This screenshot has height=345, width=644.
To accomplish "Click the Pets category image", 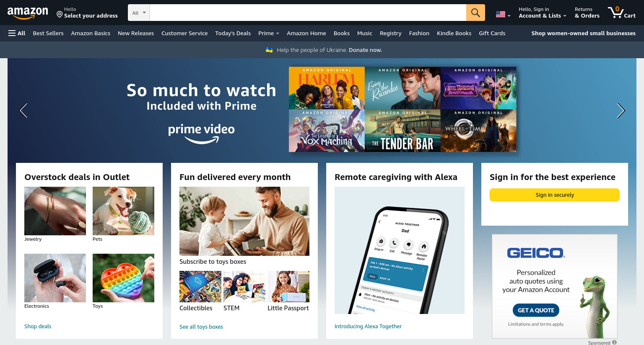I will (123, 211).
